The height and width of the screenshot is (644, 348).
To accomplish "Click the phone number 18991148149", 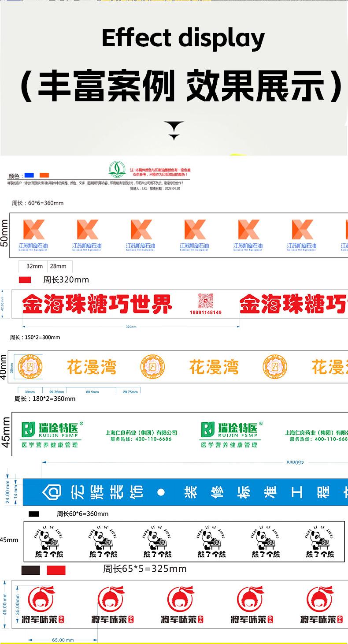I will pos(205,313).
